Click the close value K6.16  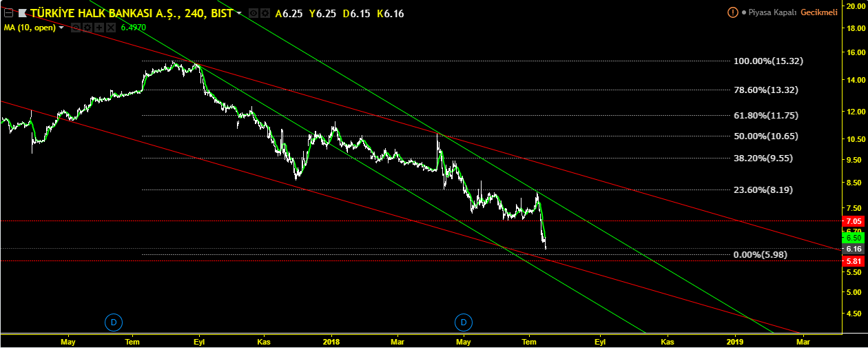tap(391, 13)
